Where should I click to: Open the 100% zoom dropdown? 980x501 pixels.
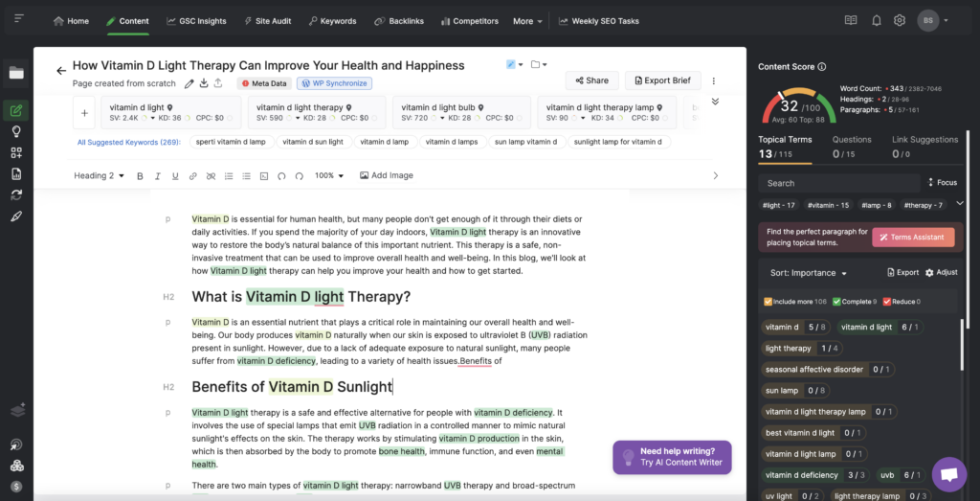pos(329,176)
